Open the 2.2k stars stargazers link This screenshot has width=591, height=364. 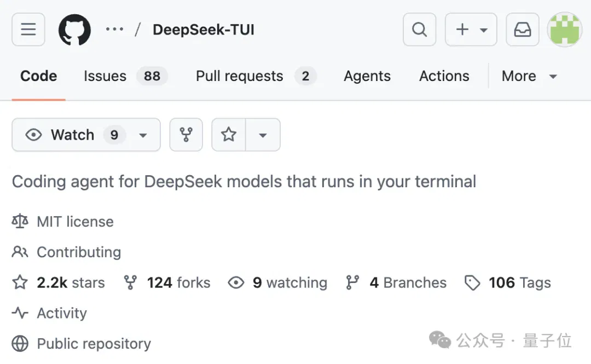pyautogui.click(x=59, y=282)
